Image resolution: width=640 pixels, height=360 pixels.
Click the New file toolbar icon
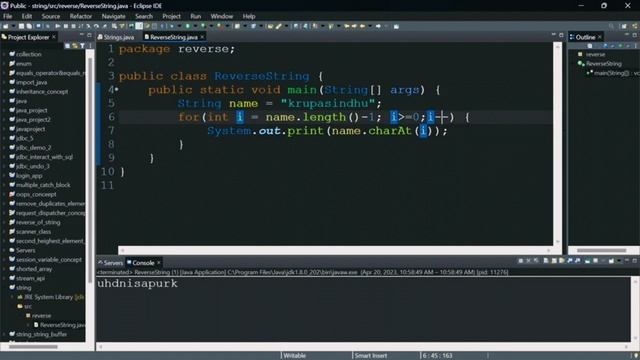tap(5, 26)
